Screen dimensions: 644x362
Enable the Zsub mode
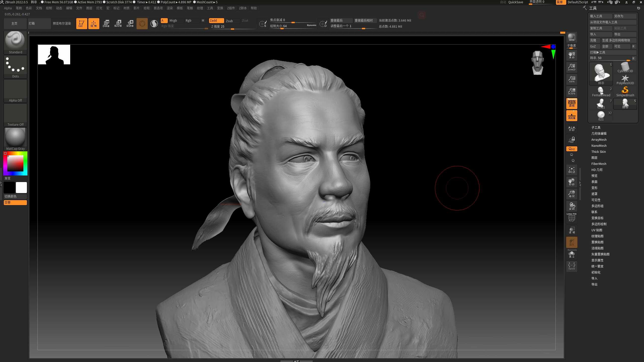click(229, 21)
